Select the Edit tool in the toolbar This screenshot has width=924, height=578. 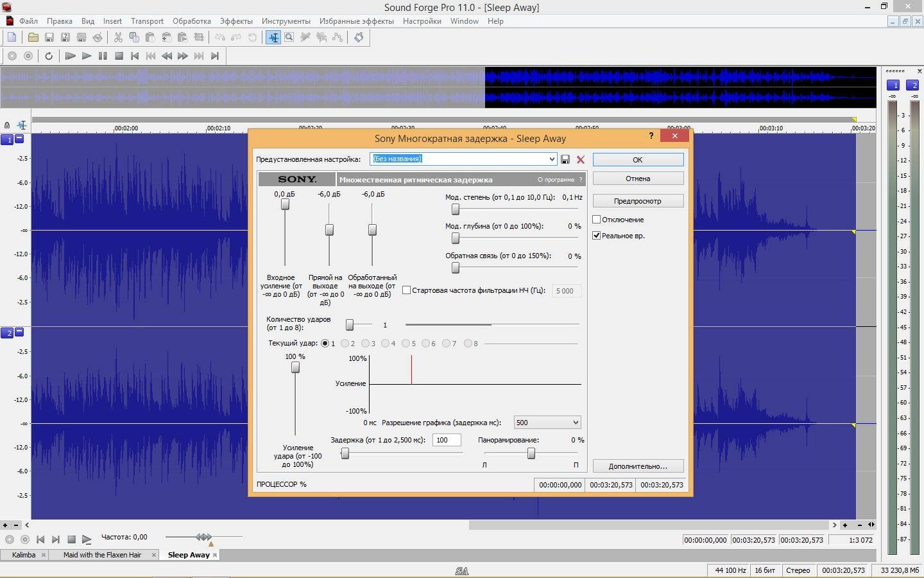pos(273,37)
